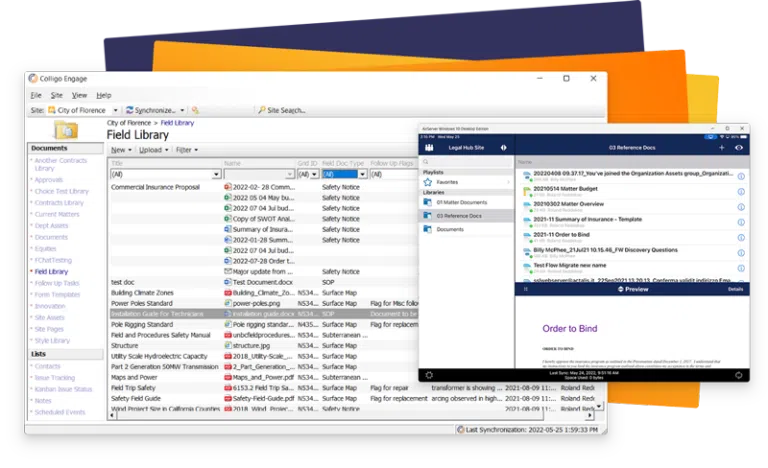Select Field Library in sidebar

click(x=51, y=271)
